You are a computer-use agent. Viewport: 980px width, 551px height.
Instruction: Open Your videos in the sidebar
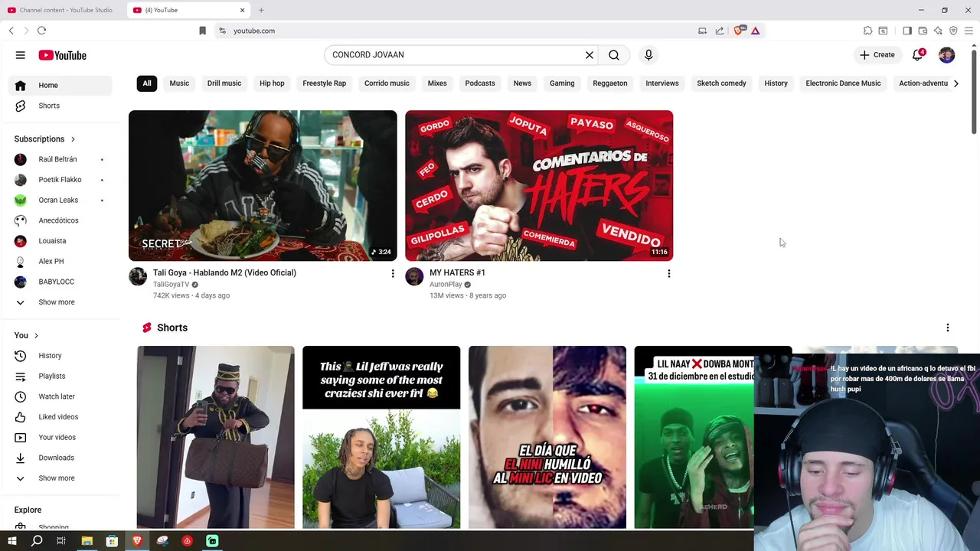pyautogui.click(x=60, y=437)
